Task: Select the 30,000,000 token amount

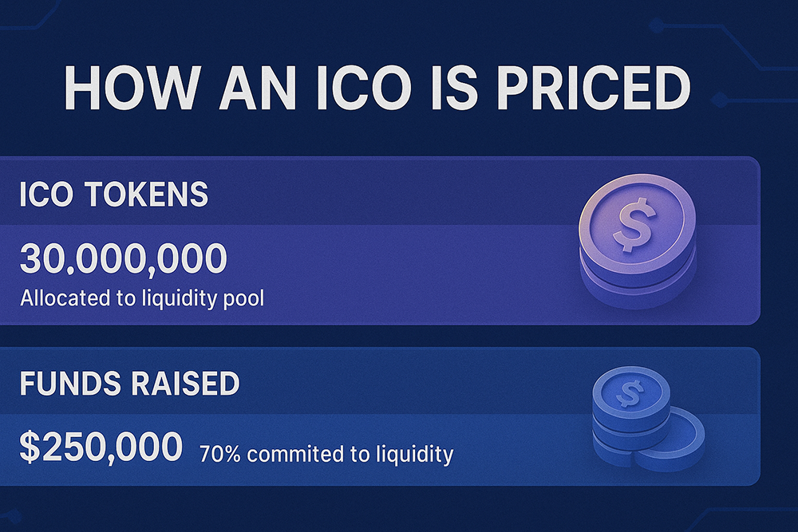Action: pos(124,259)
